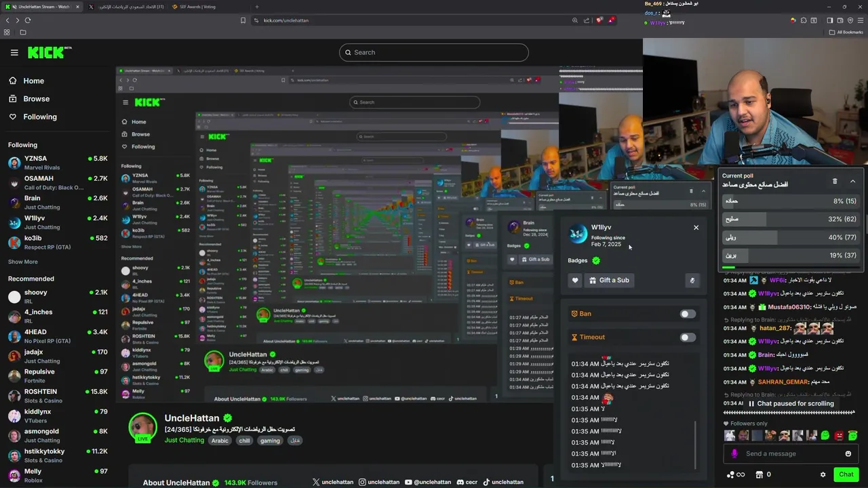
Task: Click the purple microphone icon in message box
Action: coord(734,453)
